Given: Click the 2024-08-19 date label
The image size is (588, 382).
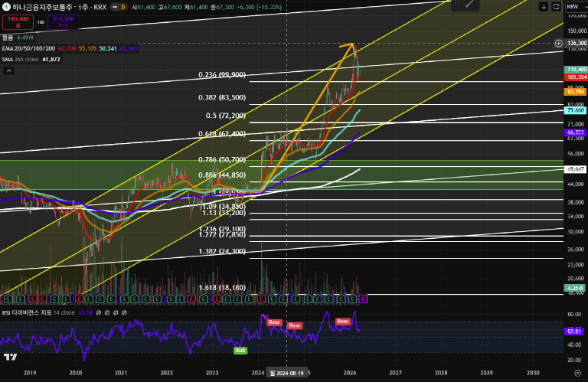Looking at the screenshot, I should (x=287, y=373).
